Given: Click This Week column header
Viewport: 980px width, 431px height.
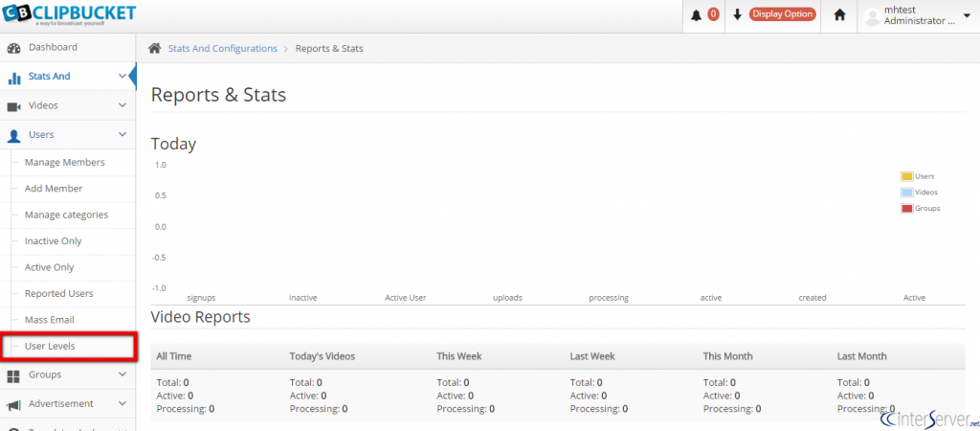Looking at the screenshot, I should tap(459, 356).
